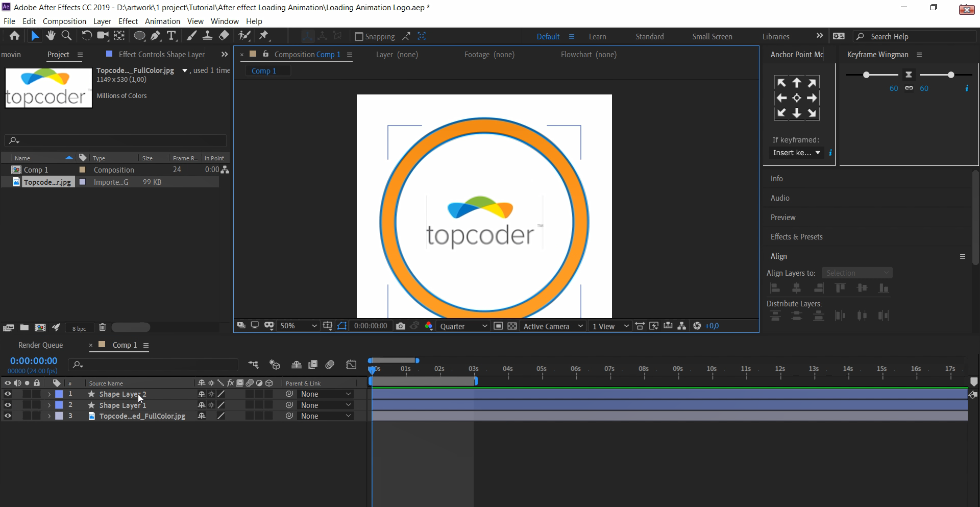Click the take snapshot camera icon
980x507 pixels.
pyautogui.click(x=401, y=326)
